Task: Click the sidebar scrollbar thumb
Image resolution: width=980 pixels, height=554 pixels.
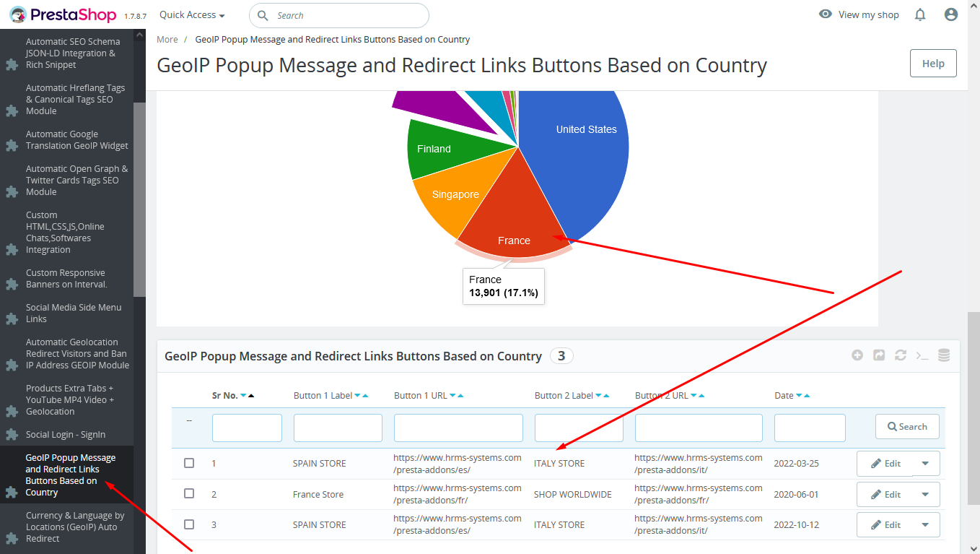Action: 139,199
